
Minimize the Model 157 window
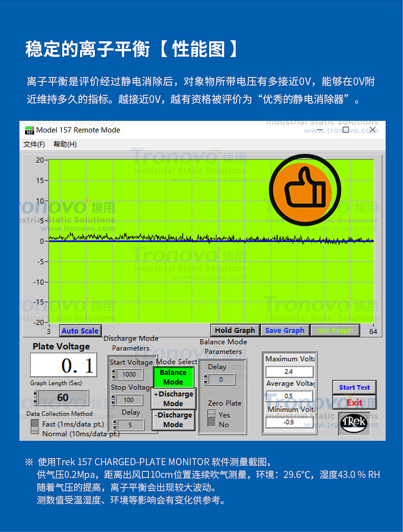[x=319, y=129]
